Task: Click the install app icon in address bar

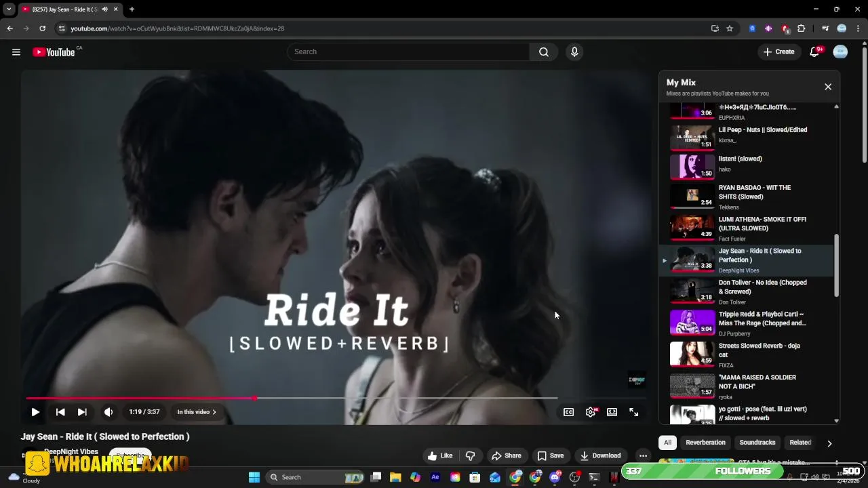Action: click(x=715, y=28)
